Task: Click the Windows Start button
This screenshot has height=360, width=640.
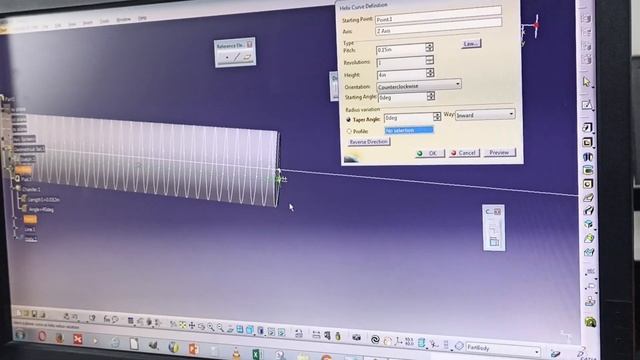Action: [x=20, y=335]
